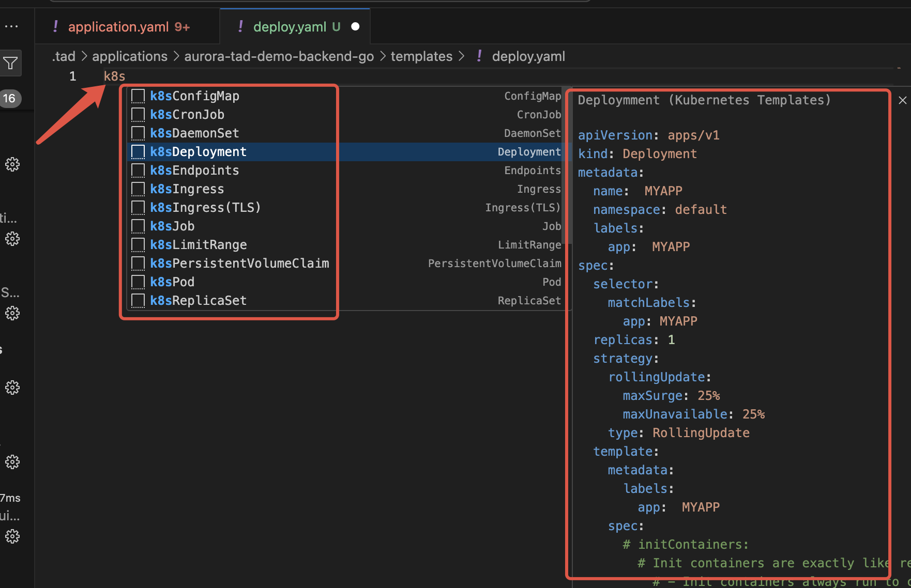The height and width of the screenshot is (588, 911).
Task: Click the .tad breadcrumb segment
Action: [x=64, y=56]
